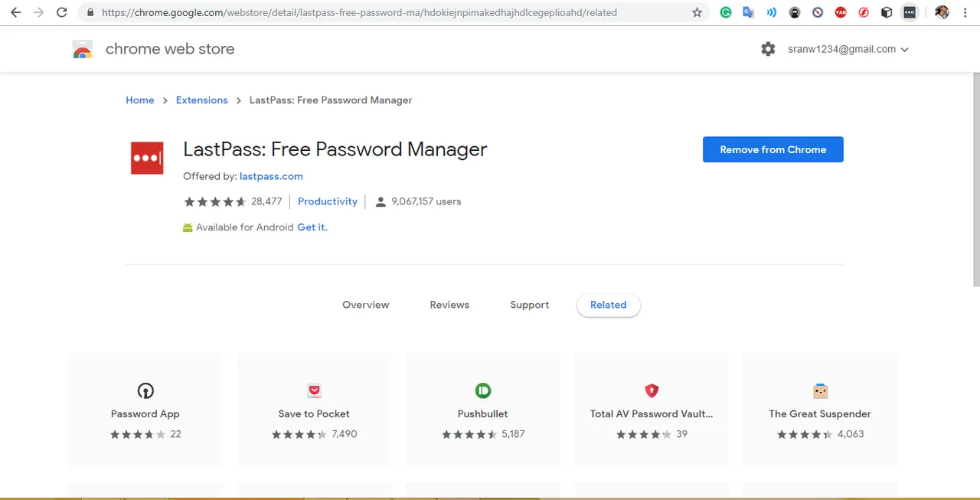Click the red LastPass logo icon

click(147, 158)
